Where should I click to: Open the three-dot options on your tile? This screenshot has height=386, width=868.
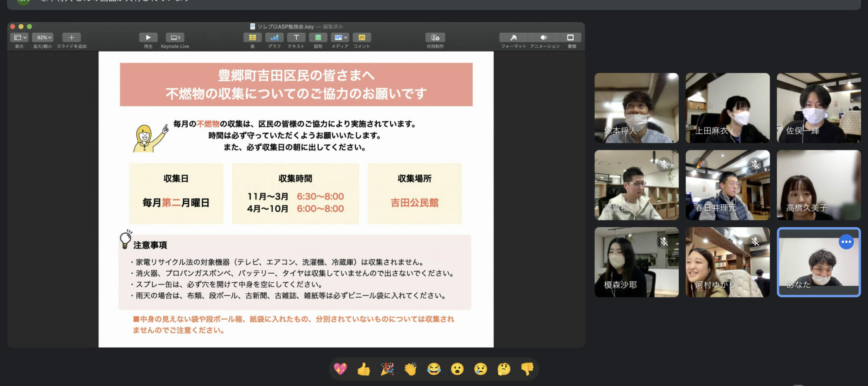coord(846,242)
